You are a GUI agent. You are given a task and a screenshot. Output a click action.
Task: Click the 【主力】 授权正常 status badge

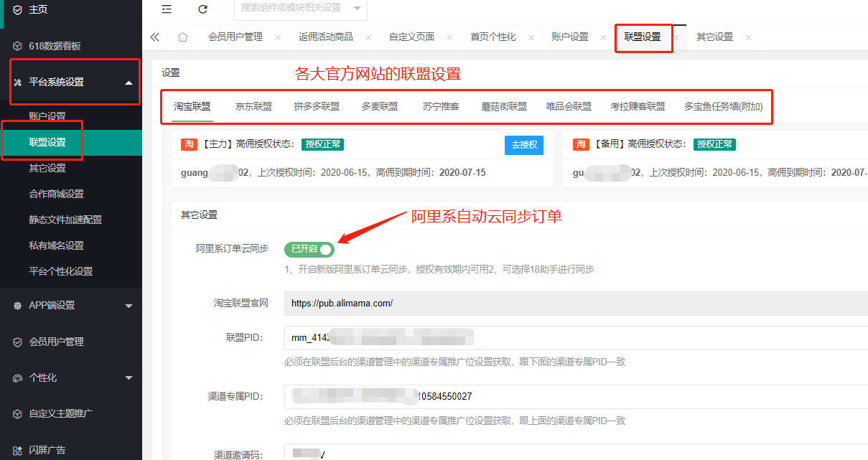[x=322, y=144]
